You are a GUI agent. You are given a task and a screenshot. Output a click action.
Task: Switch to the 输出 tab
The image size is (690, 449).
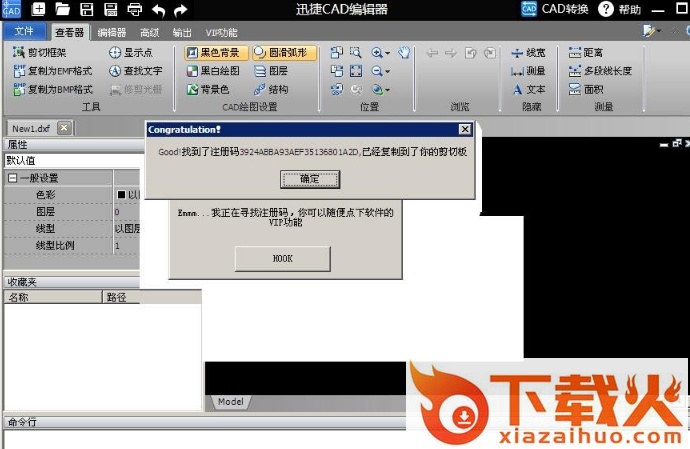coord(182,32)
